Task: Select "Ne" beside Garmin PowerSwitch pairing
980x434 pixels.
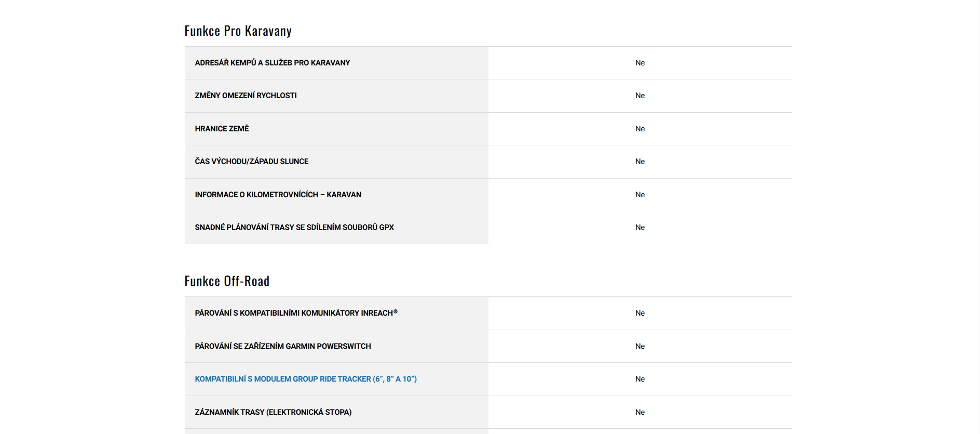Action: tap(639, 346)
